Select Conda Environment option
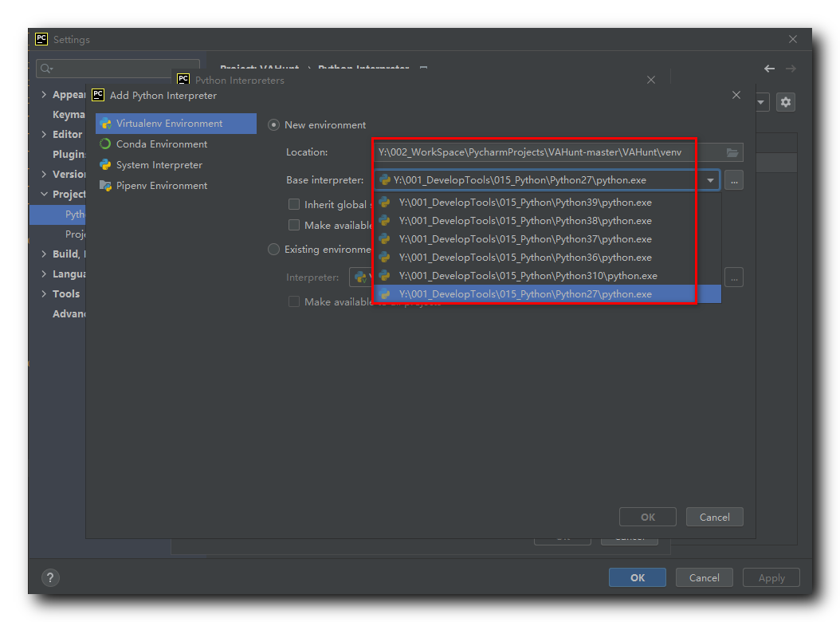Viewport: 840px width, 622px height. tap(161, 144)
